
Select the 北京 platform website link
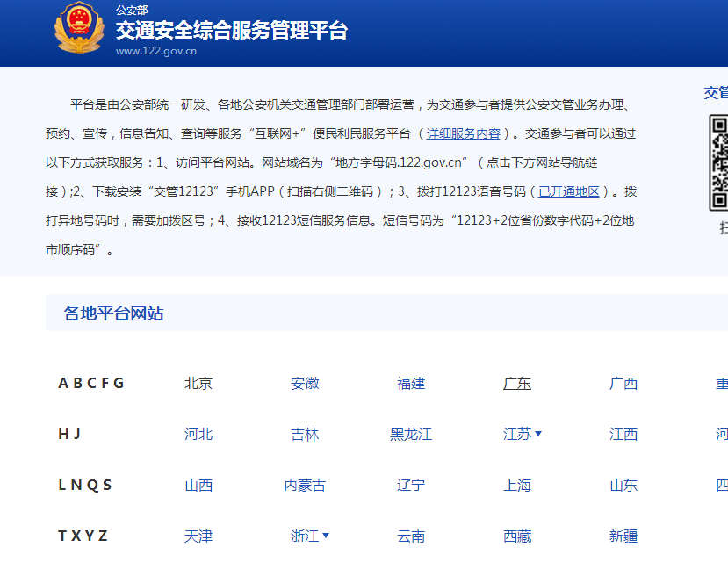(198, 383)
